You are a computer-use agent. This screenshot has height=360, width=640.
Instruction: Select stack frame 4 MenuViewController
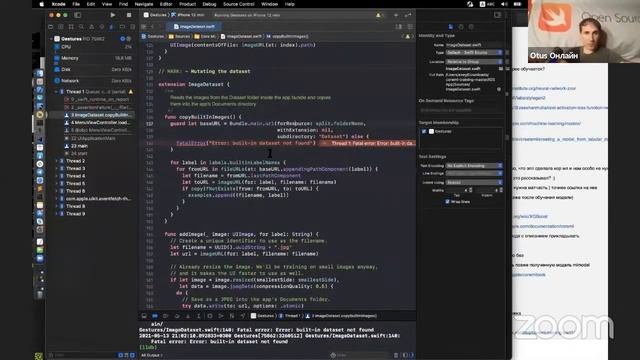97,122
